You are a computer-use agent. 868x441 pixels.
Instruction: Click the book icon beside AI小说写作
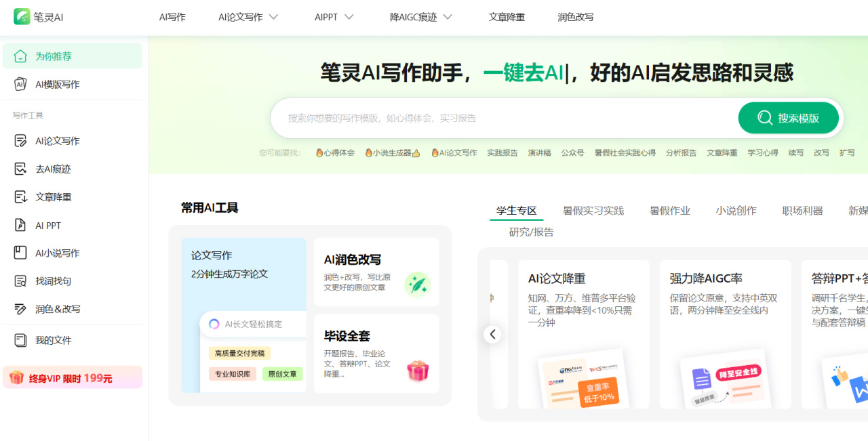tap(21, 253)
